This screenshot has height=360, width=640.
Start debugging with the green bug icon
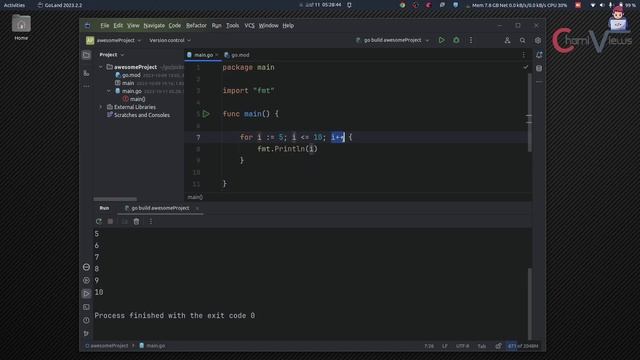tap(456, 40)
